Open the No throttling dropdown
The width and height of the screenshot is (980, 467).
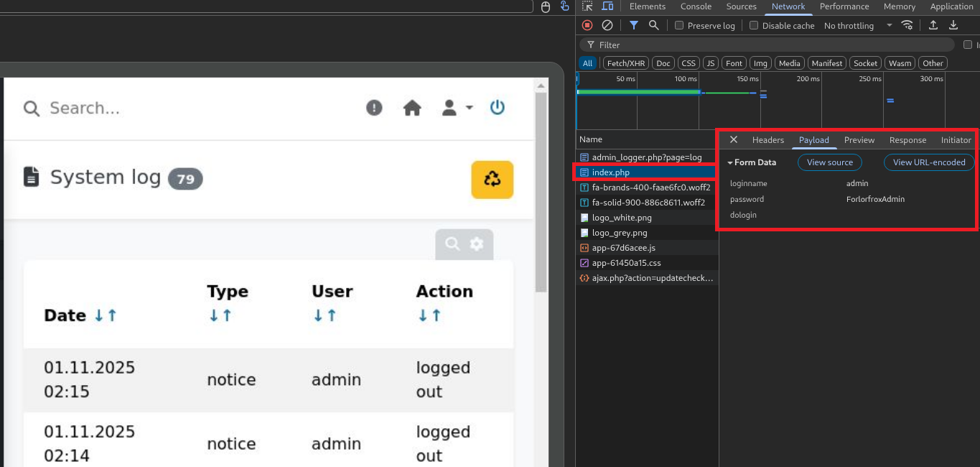858,26
